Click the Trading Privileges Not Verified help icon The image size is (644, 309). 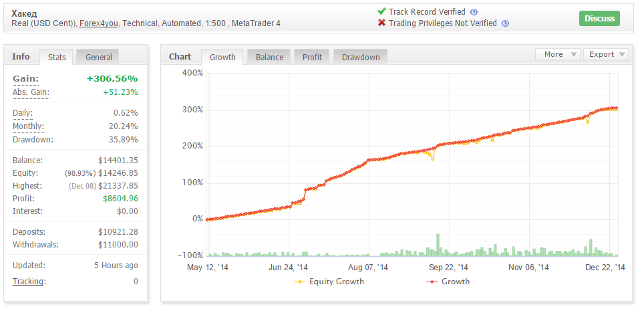[x=506, y=23]
